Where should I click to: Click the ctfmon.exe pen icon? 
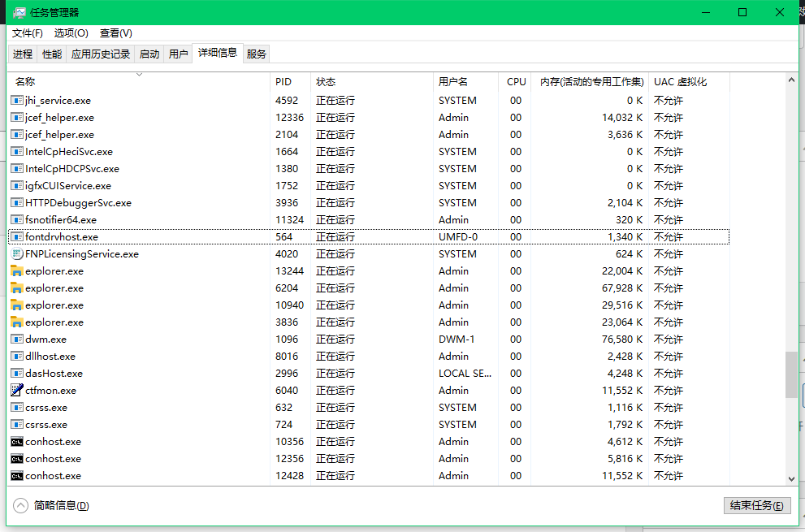[15, 390]
